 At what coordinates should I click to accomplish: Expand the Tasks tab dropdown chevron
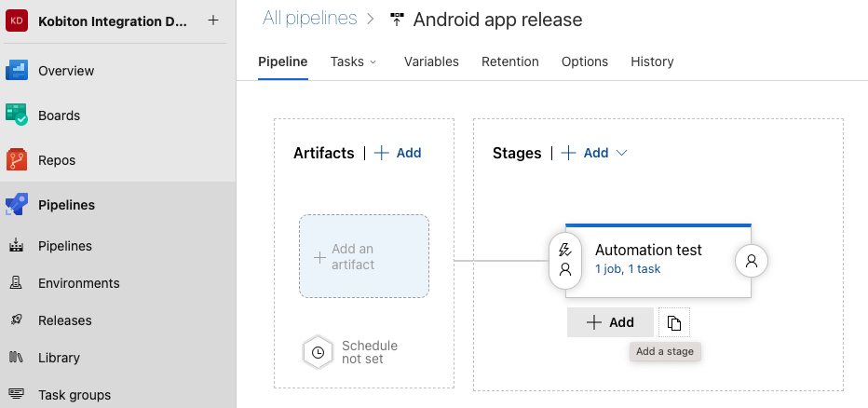(373, 62)
